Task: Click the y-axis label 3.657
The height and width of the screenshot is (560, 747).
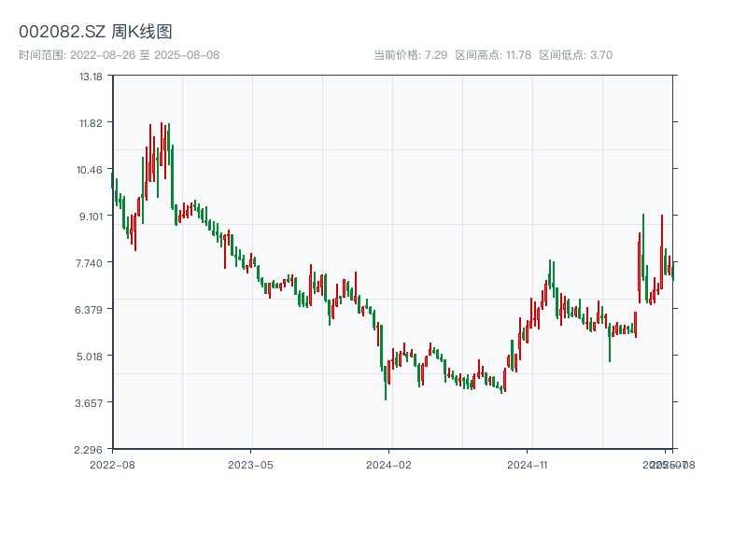Action: click(x=89, y=403)
